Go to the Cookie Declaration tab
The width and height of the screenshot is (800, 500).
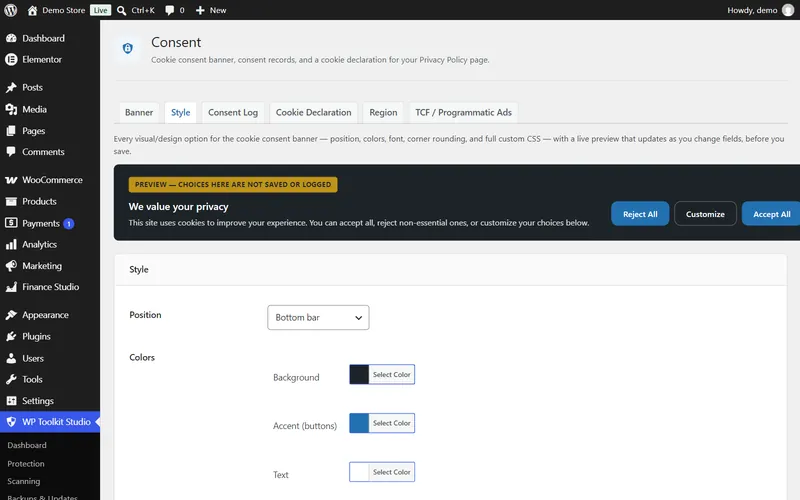[313, 113]
